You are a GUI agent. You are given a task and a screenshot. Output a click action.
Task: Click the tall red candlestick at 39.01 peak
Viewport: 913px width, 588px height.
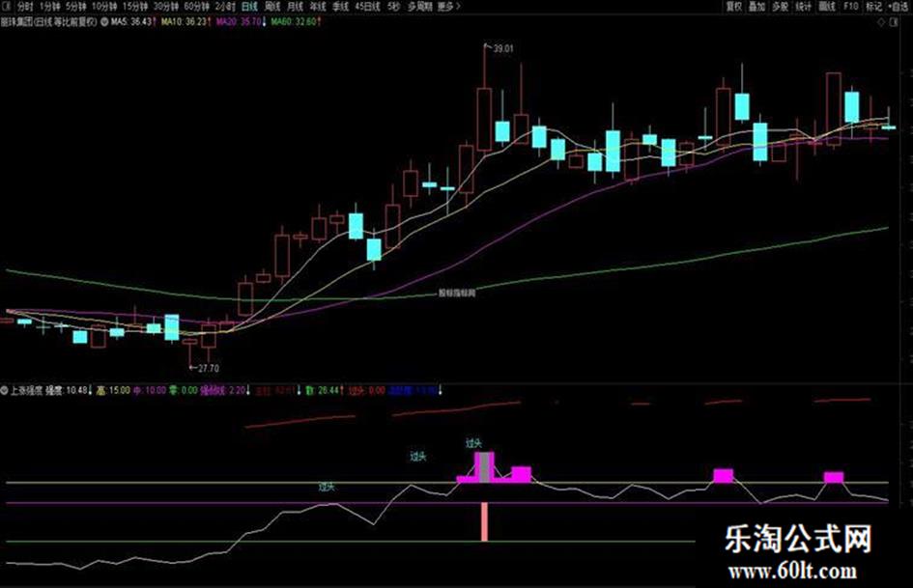484,120
